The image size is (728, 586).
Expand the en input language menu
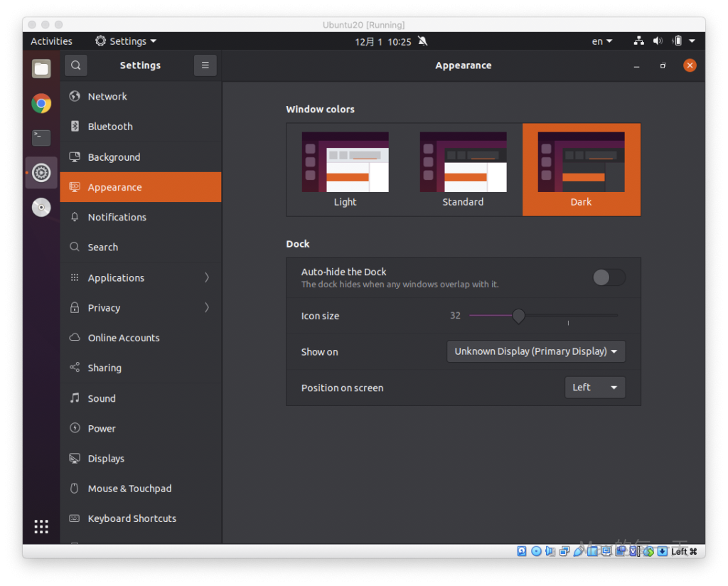(x=601, y=41)
